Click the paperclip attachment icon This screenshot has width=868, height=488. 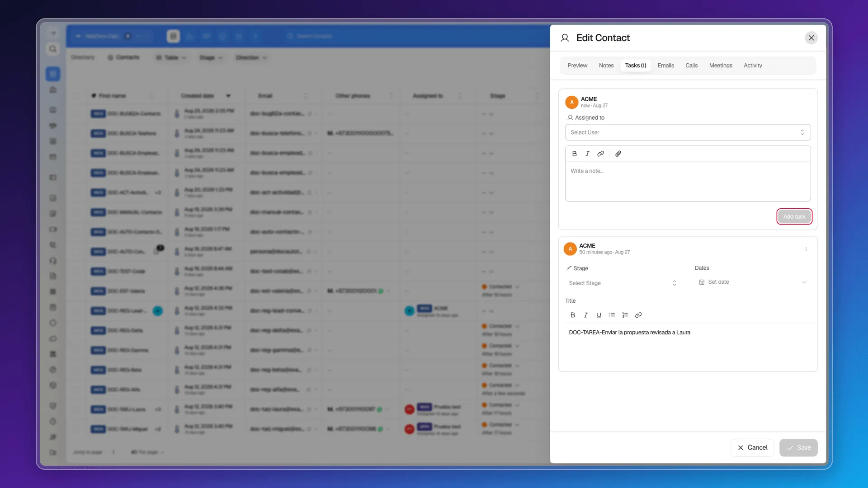[618, 154]
